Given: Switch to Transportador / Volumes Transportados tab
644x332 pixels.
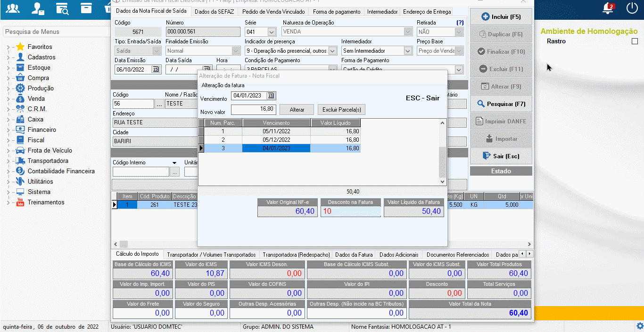Looking at the screenshot, I should click(x=211, y=255).
